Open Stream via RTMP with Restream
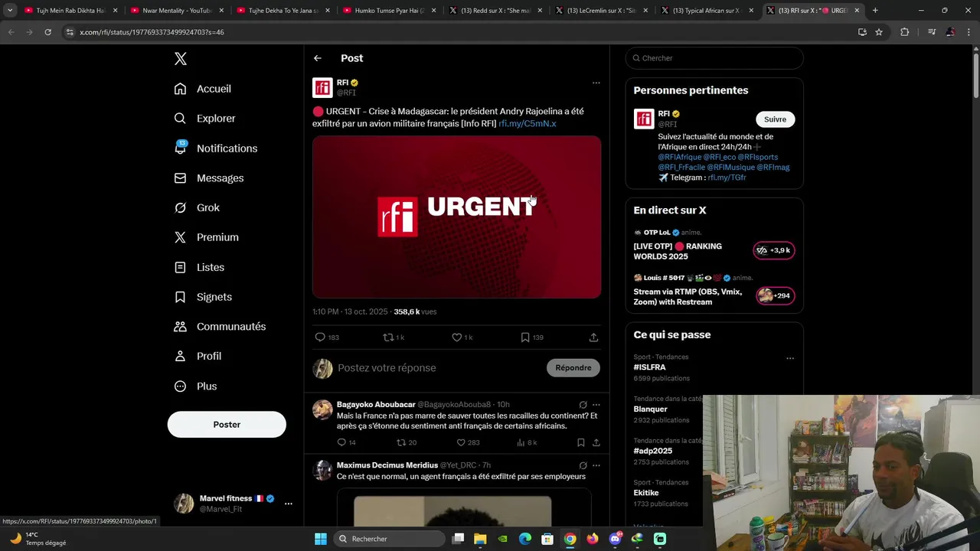 (x=714, y=291)
